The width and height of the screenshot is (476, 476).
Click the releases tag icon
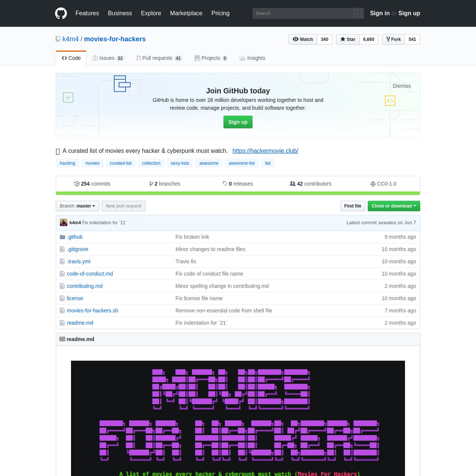point(225,184)
